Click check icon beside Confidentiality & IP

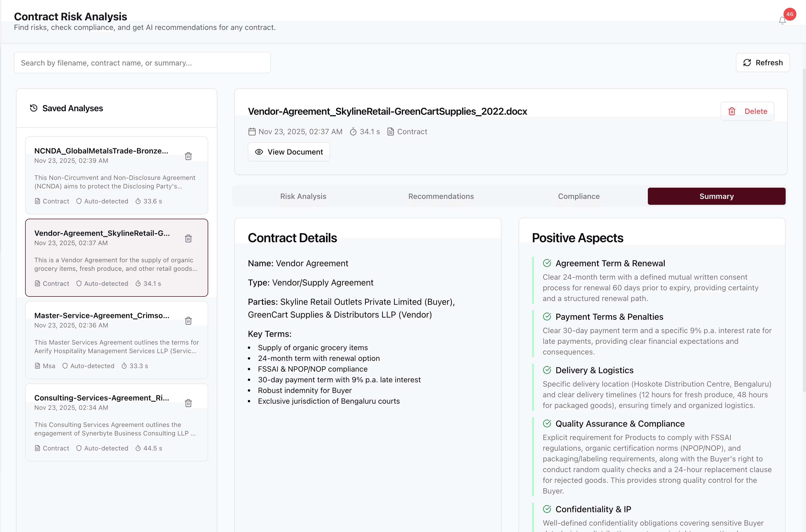[547, 509]
